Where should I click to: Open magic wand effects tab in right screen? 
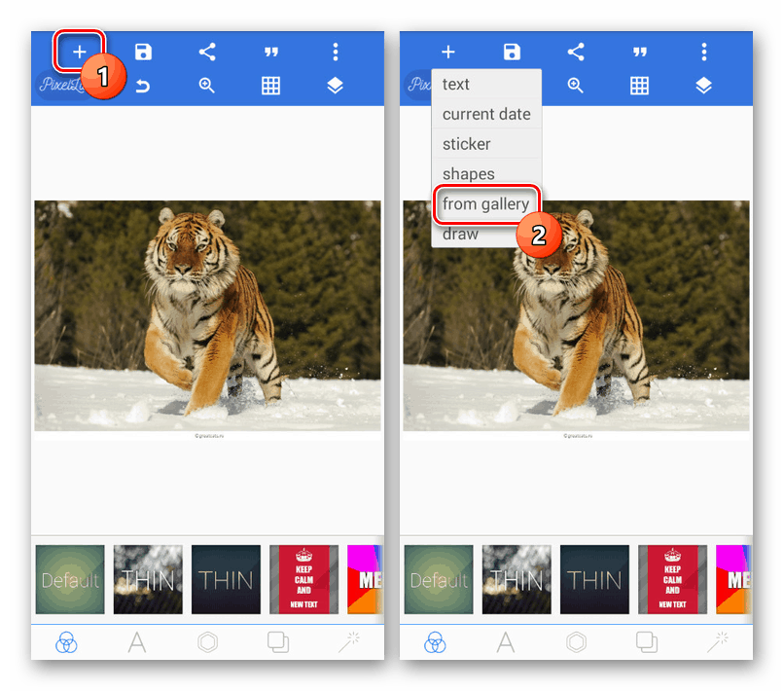click(718, 642)
